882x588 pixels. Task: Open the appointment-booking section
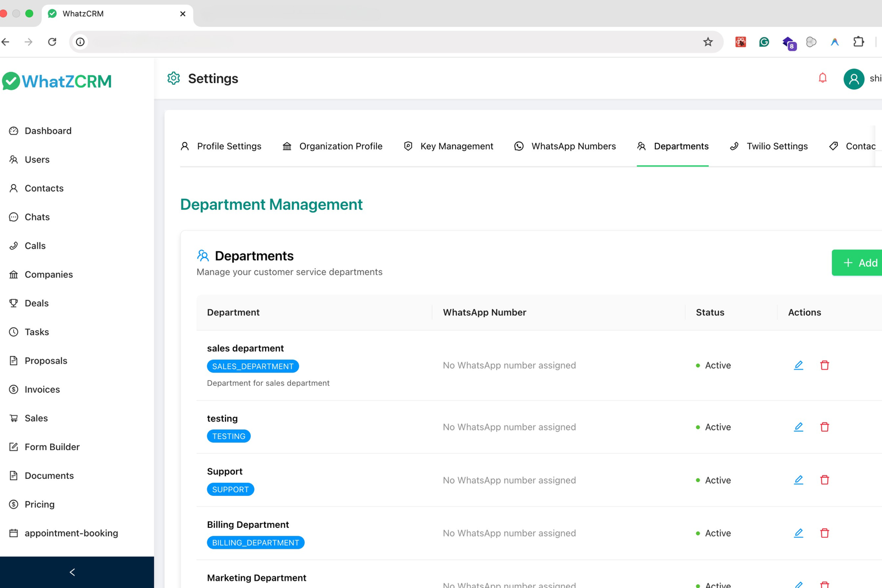(x=71, y=533)
